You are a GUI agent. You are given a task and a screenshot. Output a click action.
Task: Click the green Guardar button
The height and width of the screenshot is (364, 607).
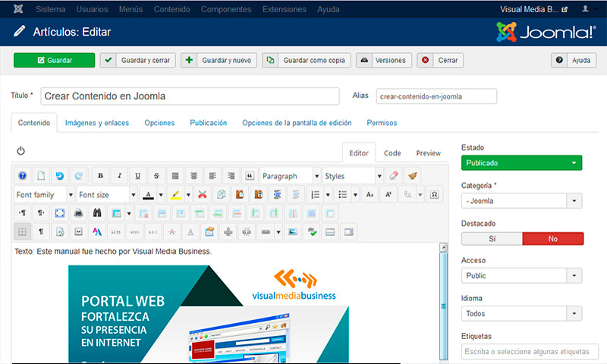point(54,60)
